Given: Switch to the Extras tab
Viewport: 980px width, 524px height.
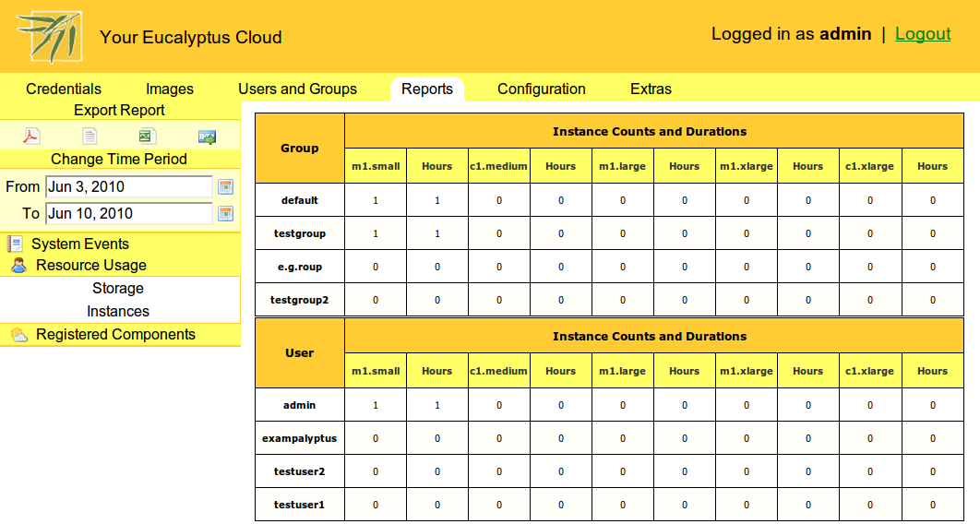Looking at the screenshot, I should [651, 89].
